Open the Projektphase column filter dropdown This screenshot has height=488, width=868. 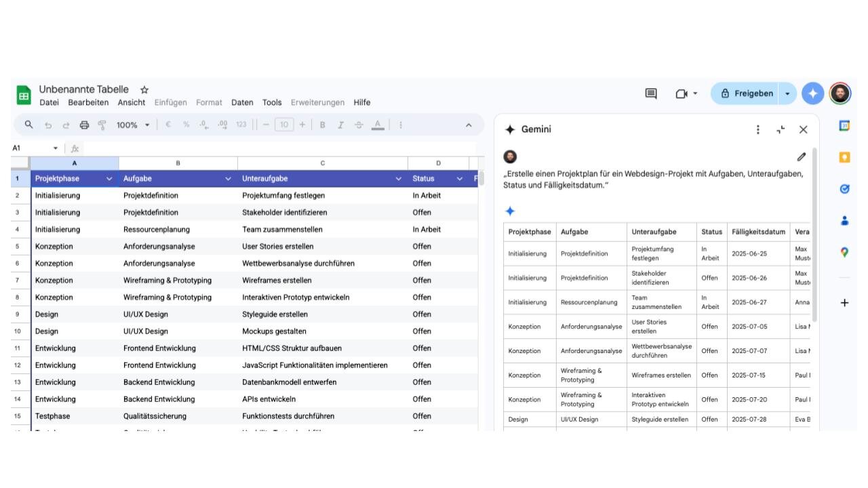point(109,179)
